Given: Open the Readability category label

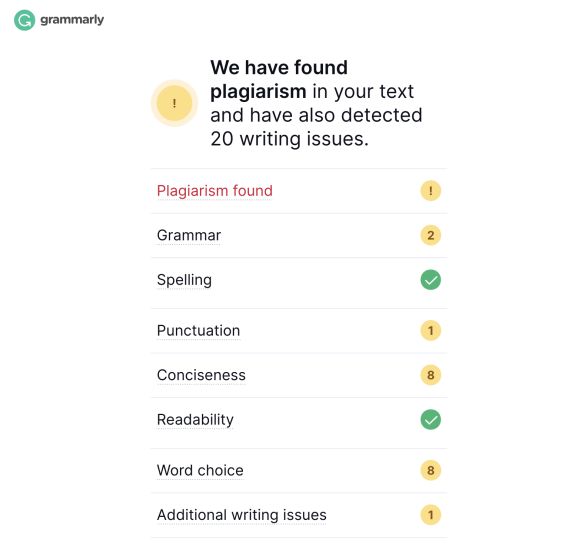Looking at the screenshot, I should (195, 420).
